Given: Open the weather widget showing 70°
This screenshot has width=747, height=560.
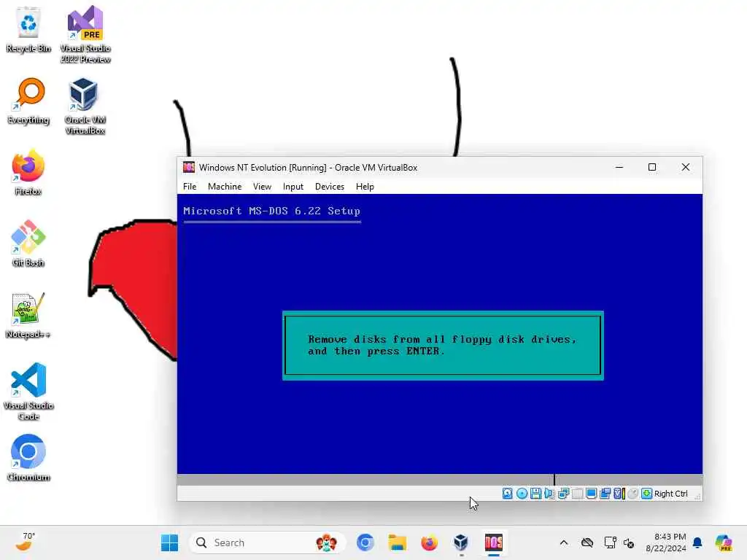Looking at the screenshot, I should (x=25, y=542).
